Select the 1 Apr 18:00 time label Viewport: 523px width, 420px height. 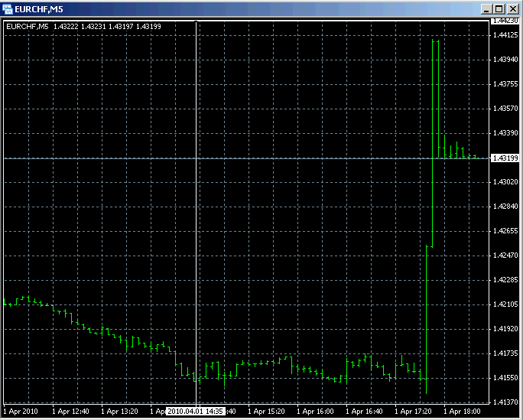[x=462, y=412]
